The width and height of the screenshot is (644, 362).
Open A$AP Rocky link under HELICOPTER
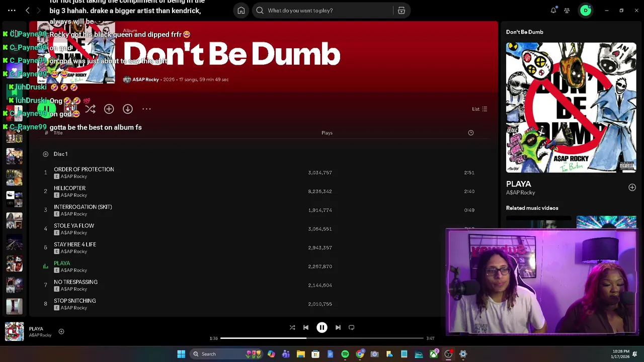coord(74,195)
